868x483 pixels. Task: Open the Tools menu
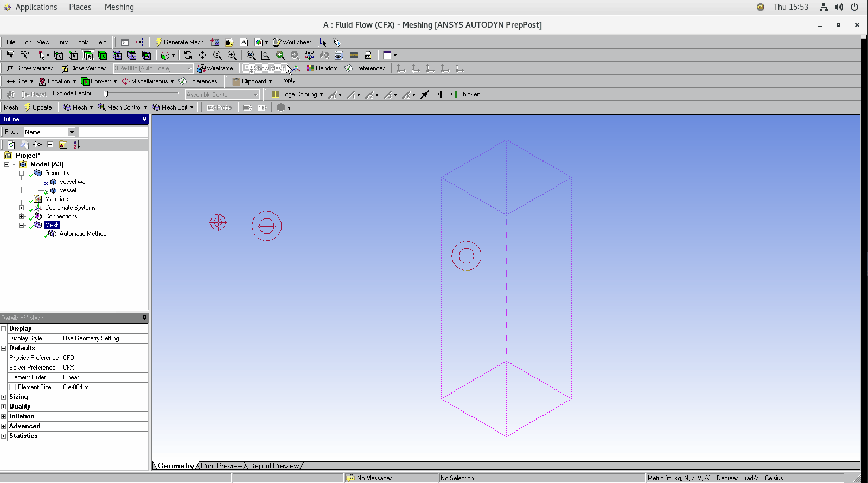coord(81,42)
